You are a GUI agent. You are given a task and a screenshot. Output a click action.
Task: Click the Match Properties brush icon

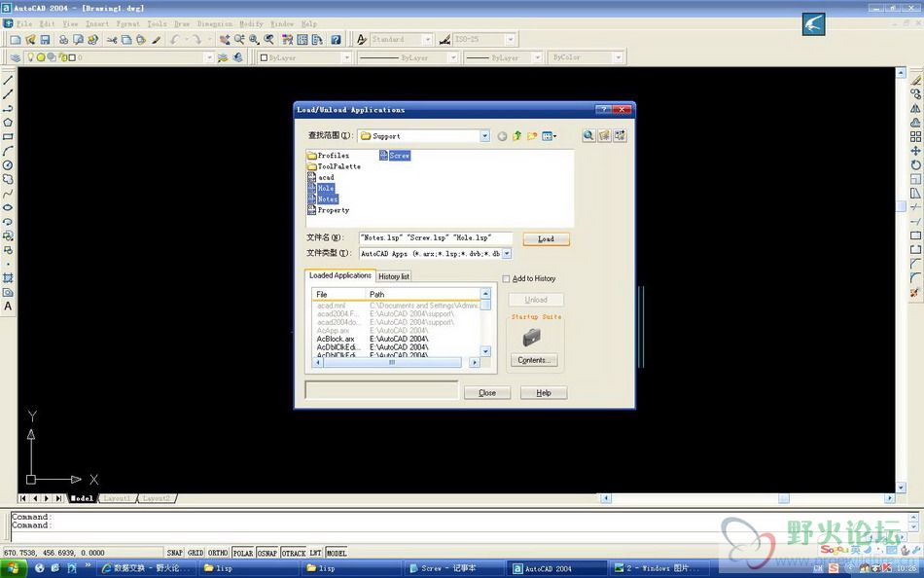[157, 40]
